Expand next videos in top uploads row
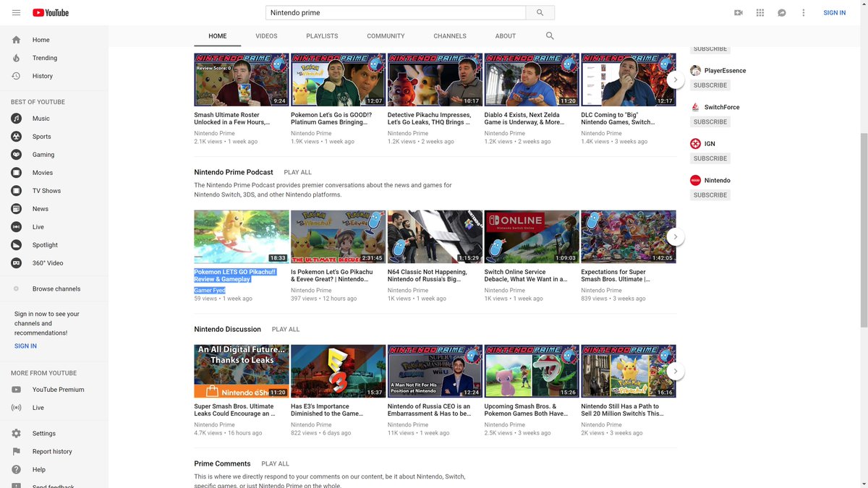This screenshot has height=488, width=868. click(x=675, y=80)
